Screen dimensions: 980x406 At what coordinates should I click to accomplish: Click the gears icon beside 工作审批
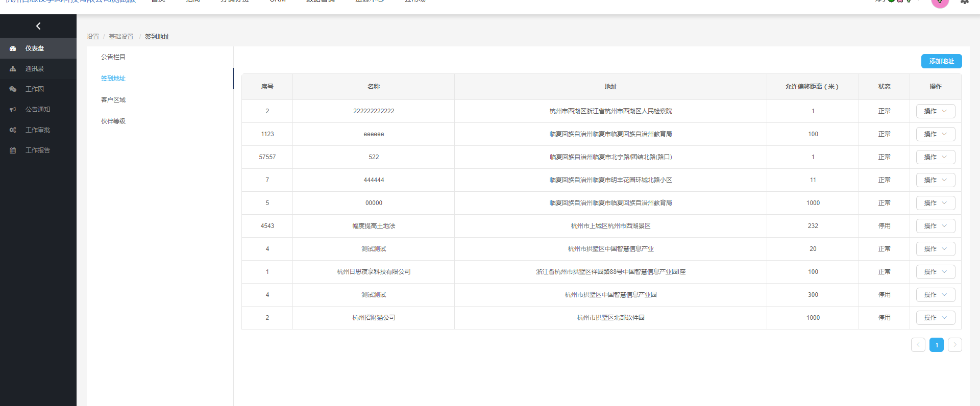(x=13, y=130)
